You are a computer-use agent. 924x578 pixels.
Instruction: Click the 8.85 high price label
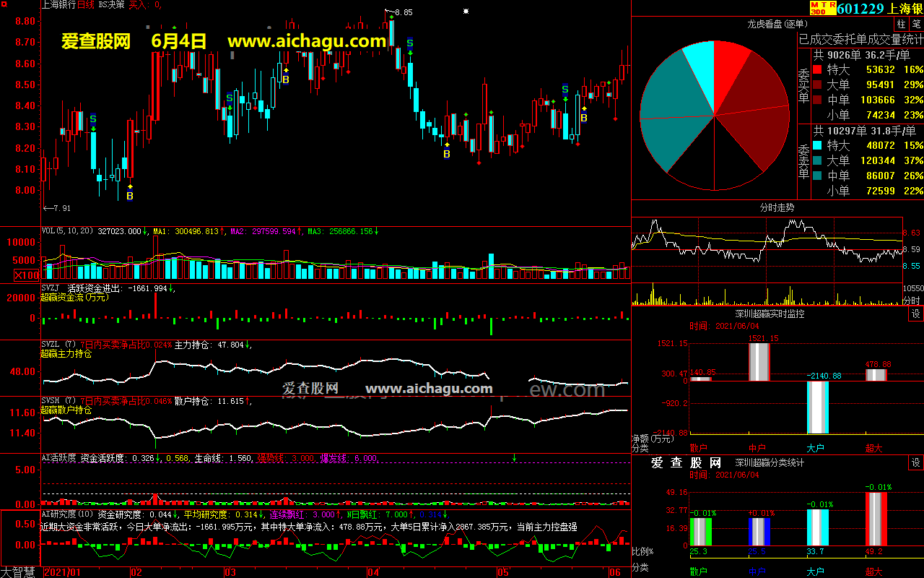pyautogui.click(x=404, y=12)
